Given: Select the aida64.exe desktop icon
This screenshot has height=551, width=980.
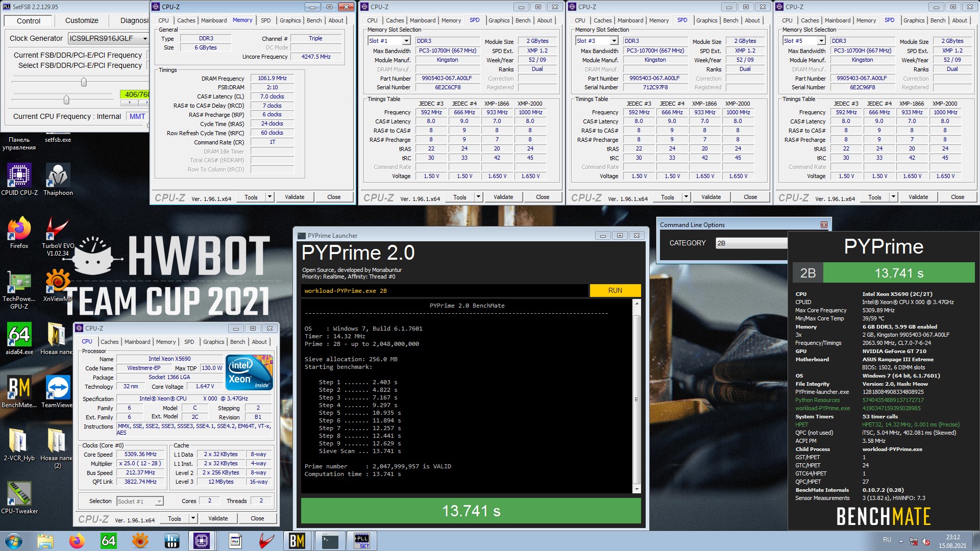Looking at the screenshot, I should pyautogui.click(x=19, y=339).
